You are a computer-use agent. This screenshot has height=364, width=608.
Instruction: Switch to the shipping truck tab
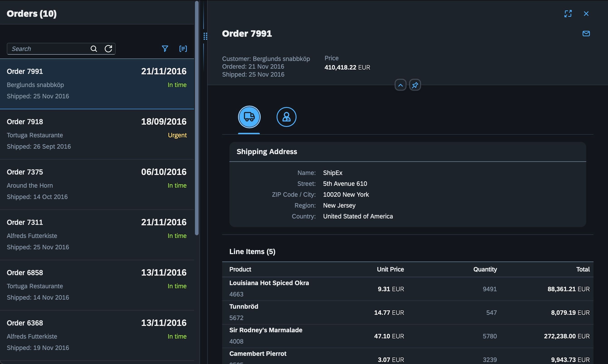[x=249, y=117]
